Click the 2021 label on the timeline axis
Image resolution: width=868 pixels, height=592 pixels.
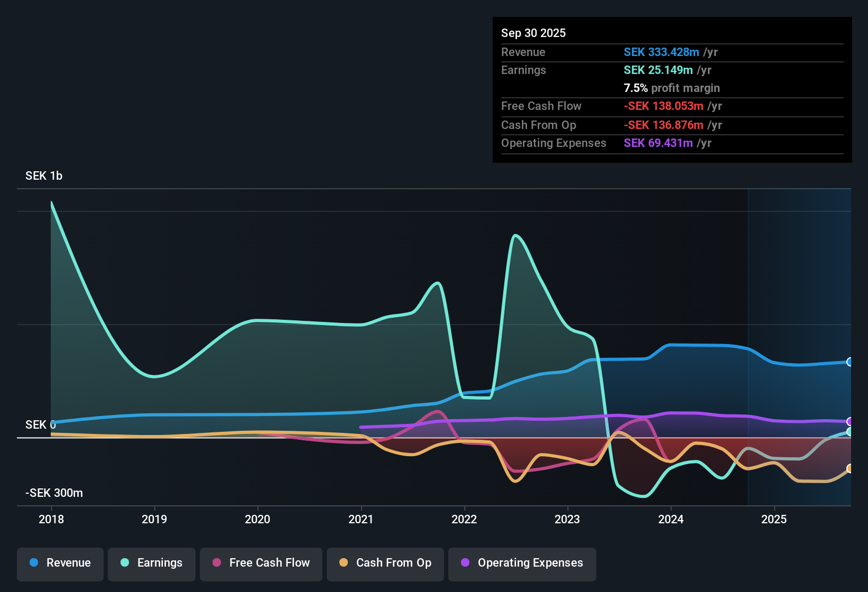(361, 520)
